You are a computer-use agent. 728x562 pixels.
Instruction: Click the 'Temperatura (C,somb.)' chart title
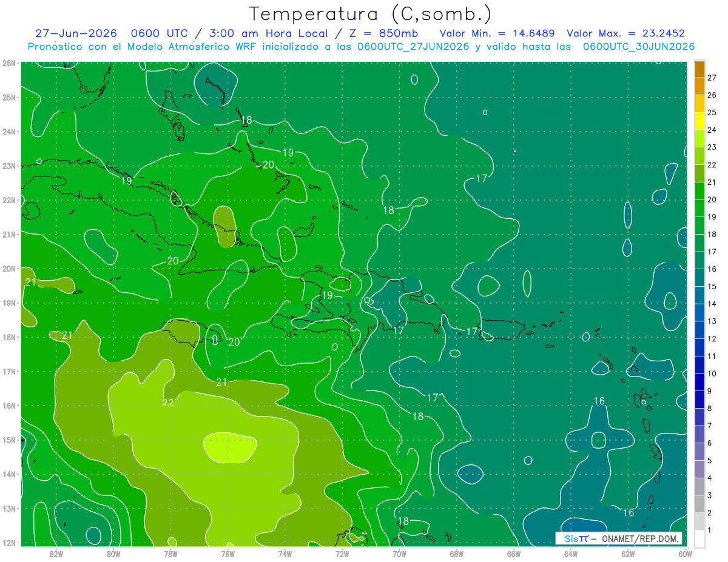pyautogui.click(x=371, y=14)
